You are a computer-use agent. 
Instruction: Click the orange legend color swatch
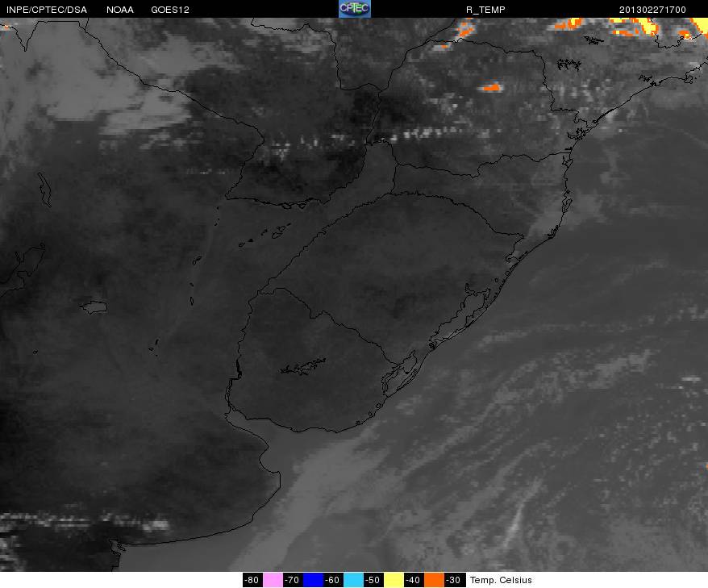(x=434, y=580)
